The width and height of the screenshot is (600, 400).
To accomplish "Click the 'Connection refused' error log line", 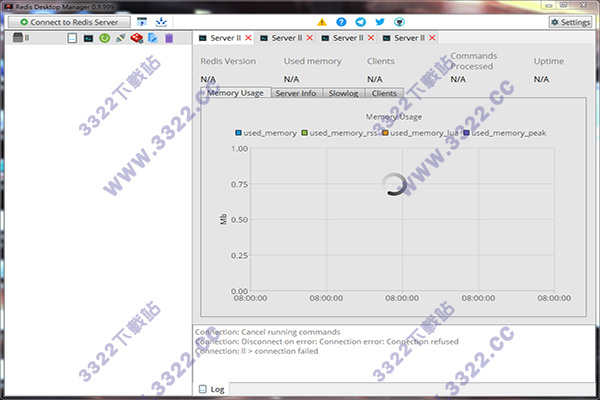I will (x=326, y=341).
